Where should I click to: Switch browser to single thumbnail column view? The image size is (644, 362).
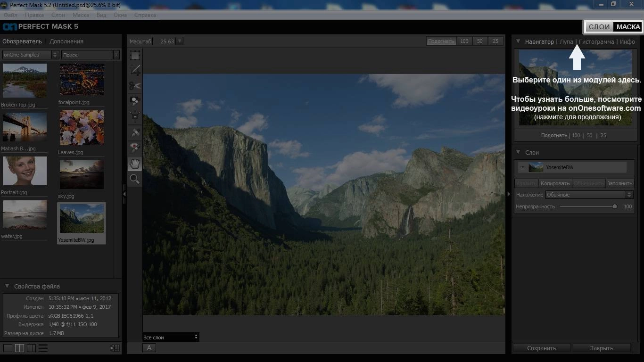point(8,348)
